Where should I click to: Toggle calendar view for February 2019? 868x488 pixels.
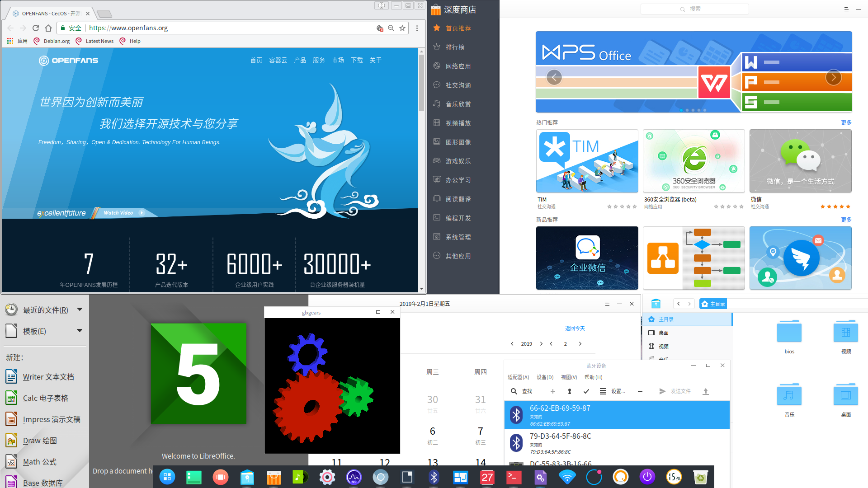[x=606, y=305]
